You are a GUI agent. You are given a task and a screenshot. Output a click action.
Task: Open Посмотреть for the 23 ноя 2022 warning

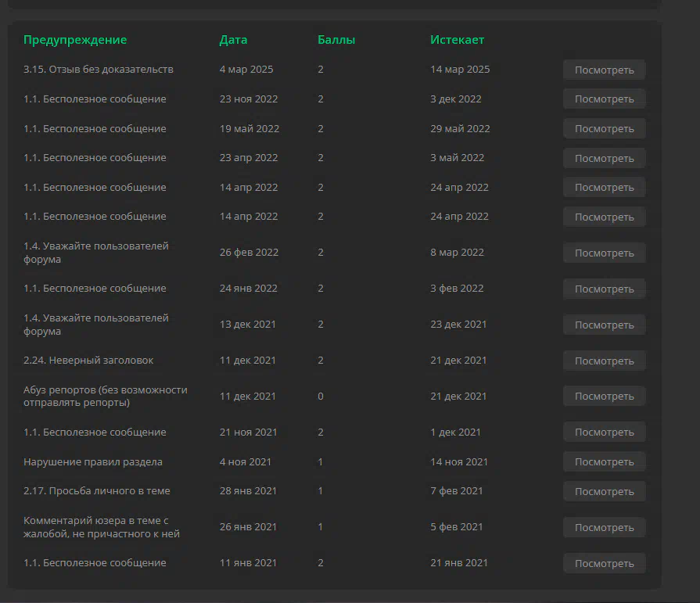[604, 99]
